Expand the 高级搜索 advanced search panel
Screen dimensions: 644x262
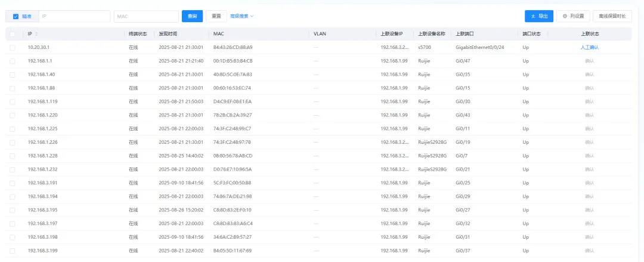click(x=239, y=16)
